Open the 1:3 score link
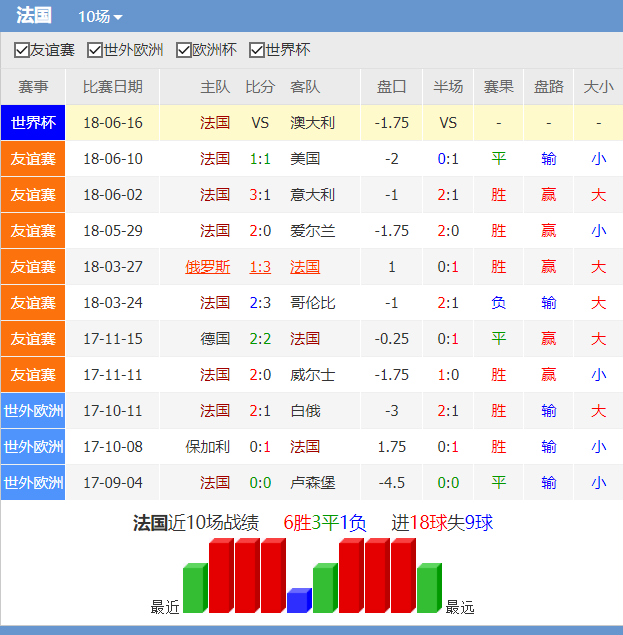Image resolution: width=623 pixels, height=635 pixels. pos(260,267)
